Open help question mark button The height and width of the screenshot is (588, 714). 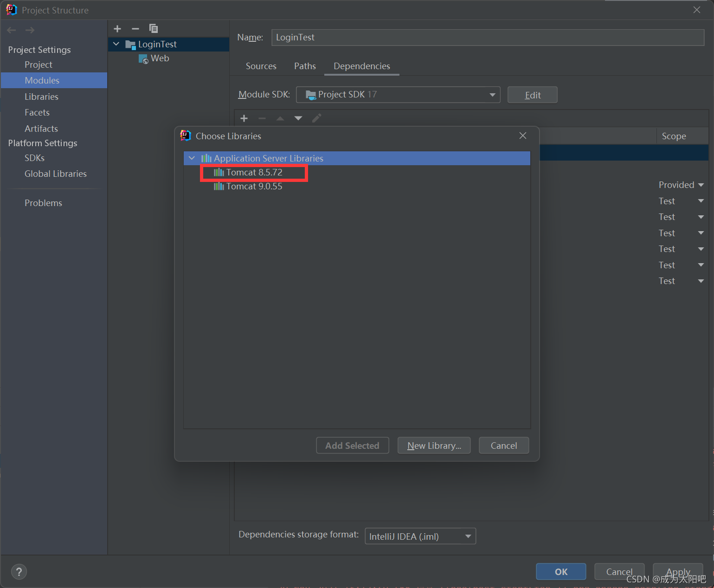coord(19,572)
